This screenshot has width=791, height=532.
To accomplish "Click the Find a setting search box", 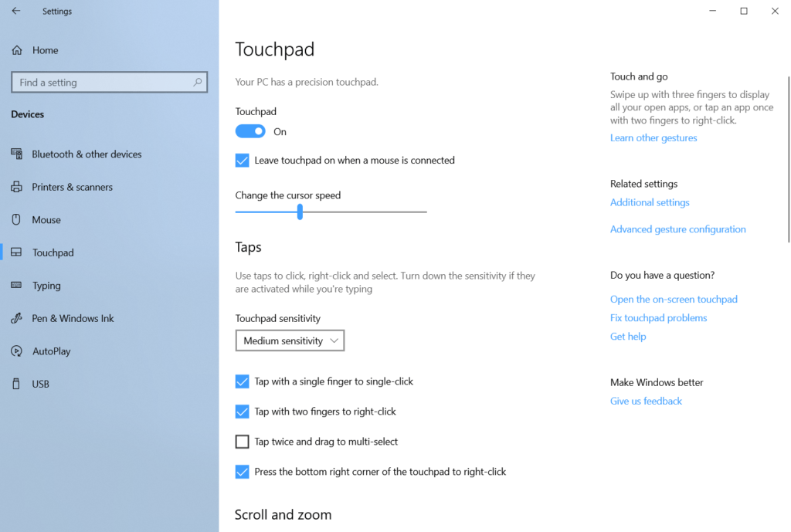I will (x=110, y=82).
